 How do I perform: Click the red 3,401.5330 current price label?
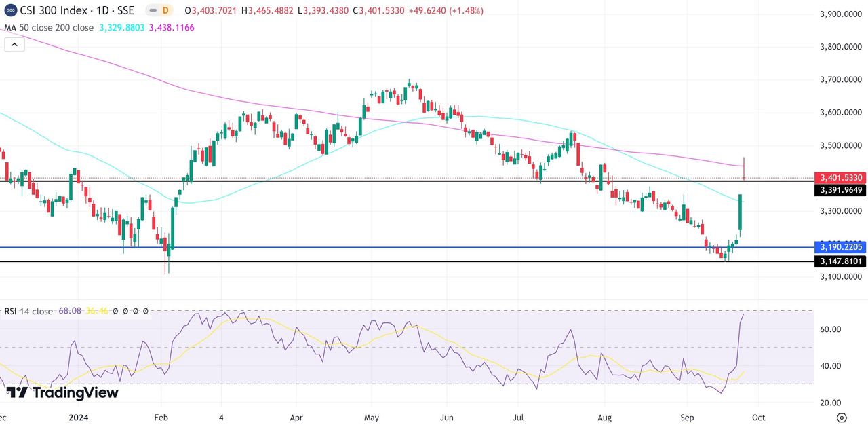(840, 177)
